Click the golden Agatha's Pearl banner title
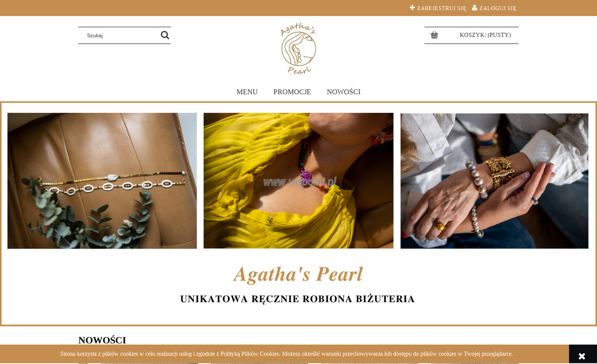 click(298, 275)
